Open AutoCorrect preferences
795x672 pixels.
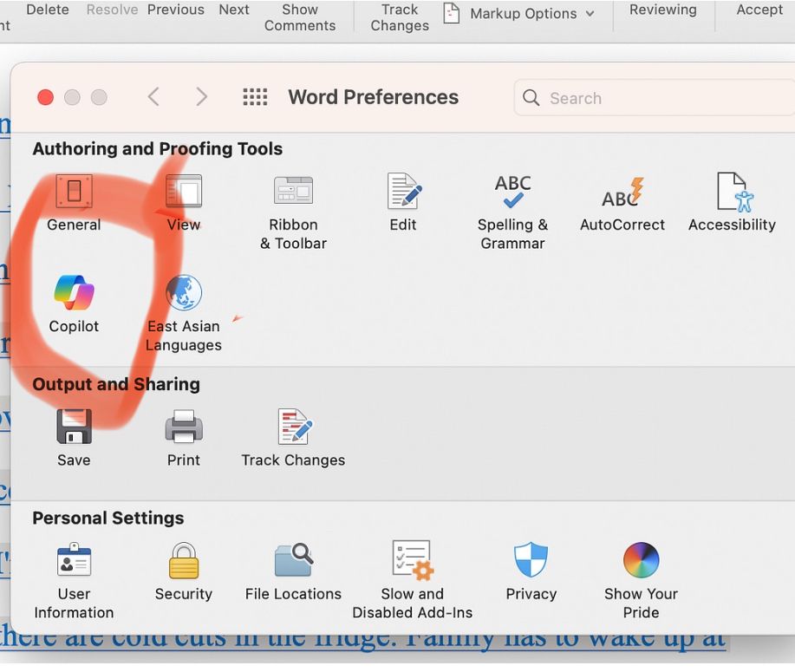click(622, 203)
